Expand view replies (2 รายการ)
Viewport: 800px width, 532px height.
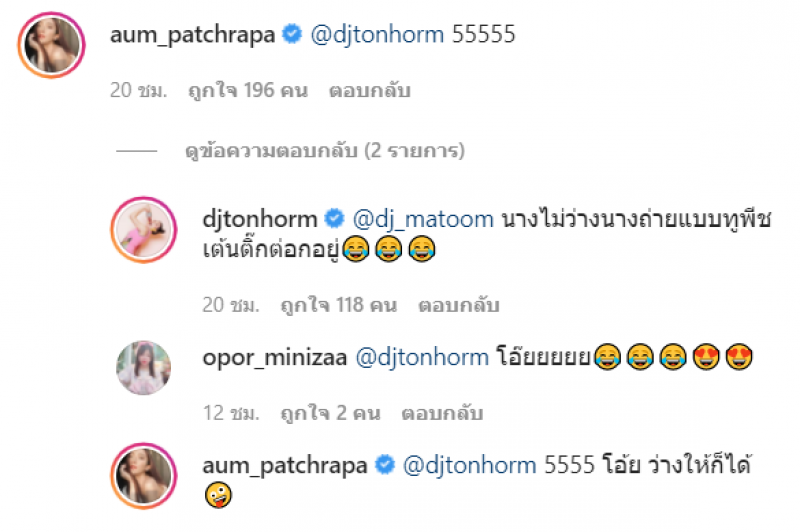324,151
